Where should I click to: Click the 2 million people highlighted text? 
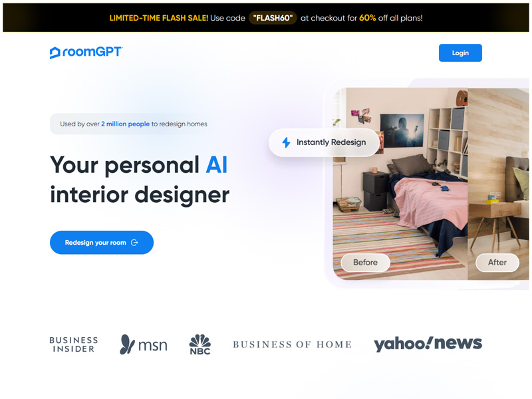point(125,124)
